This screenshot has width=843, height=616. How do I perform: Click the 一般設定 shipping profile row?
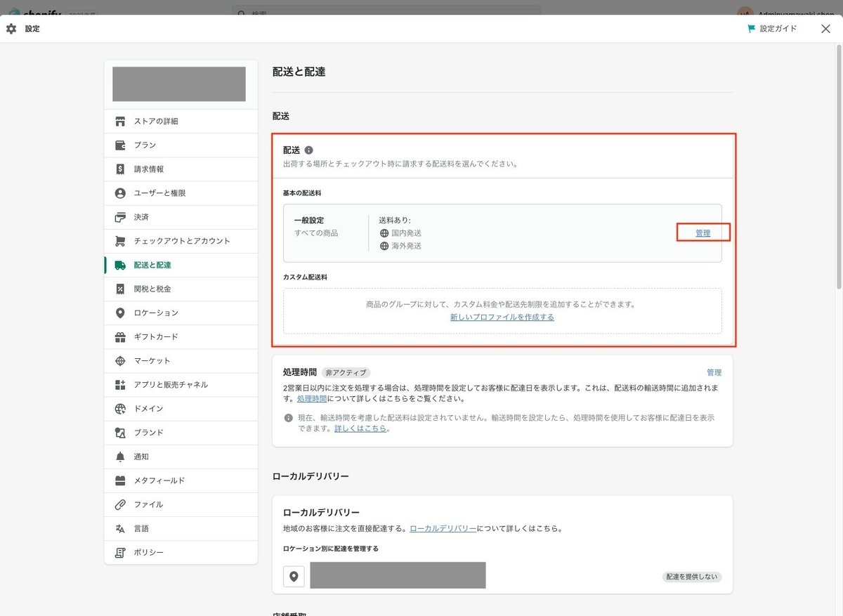point(502,233)
